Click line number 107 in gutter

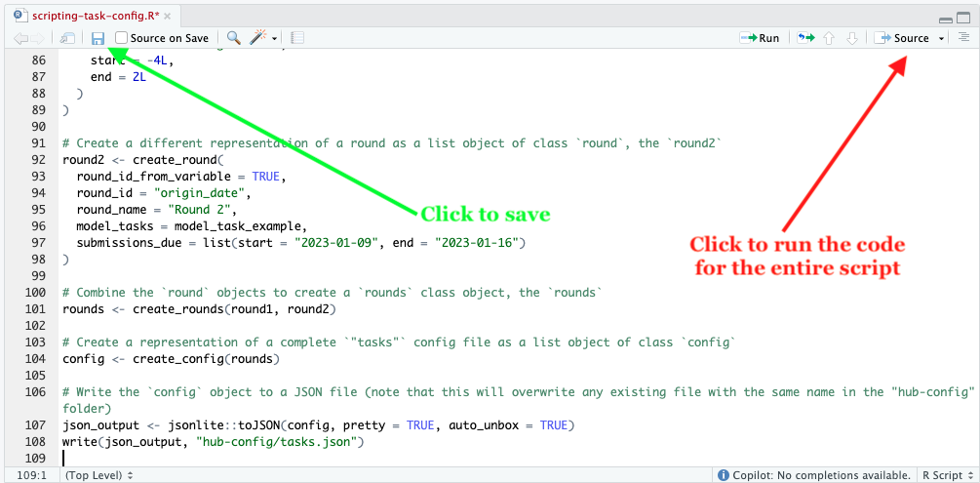pyautogui.click(x=36, y=425)
